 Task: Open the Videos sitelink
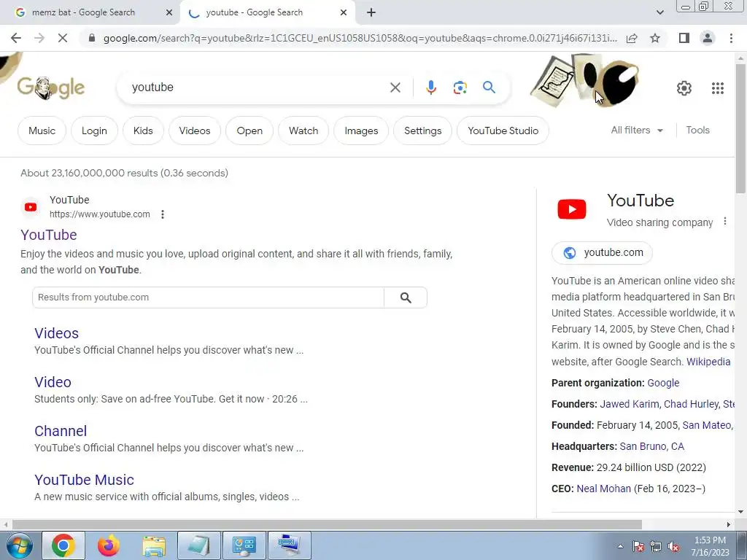pyautogui.click(x=57, y=333)
